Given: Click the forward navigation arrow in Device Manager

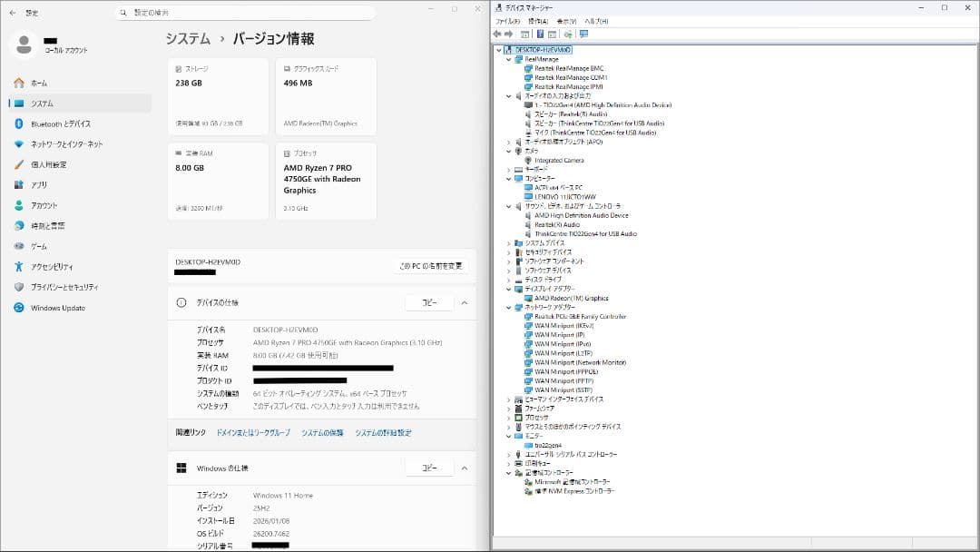Looking at the screenshot, I should [x=508, y=34].
